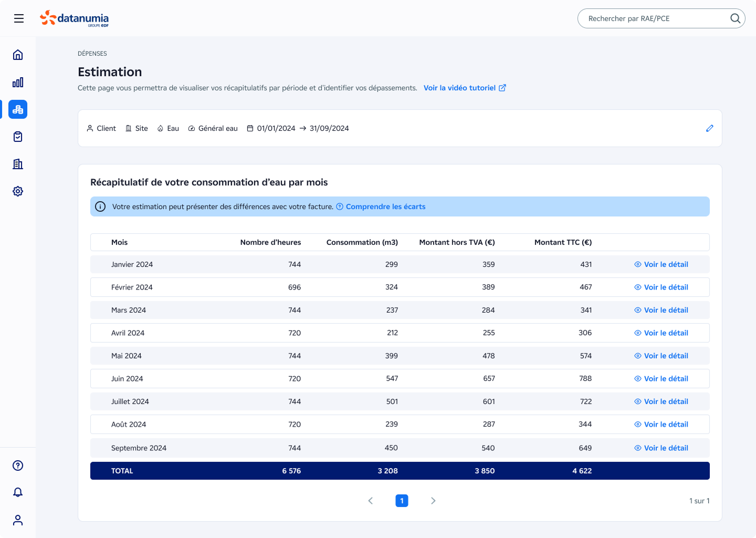756x538 pixels.
Task: Click the Rechercher par RAE/PCE search field
Action: click(651, 18)
